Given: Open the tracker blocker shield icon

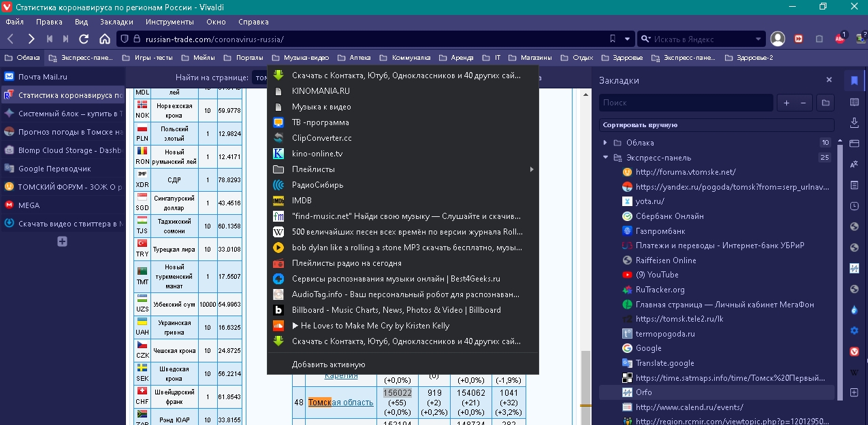Looking at the screenshot, I should pyautogui.click(x=125, y=39).
